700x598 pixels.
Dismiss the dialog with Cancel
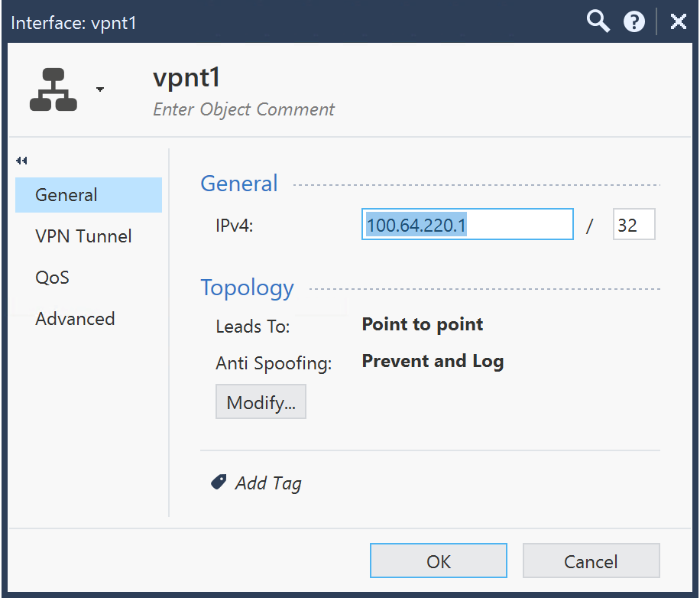click(x=591, y=561)
